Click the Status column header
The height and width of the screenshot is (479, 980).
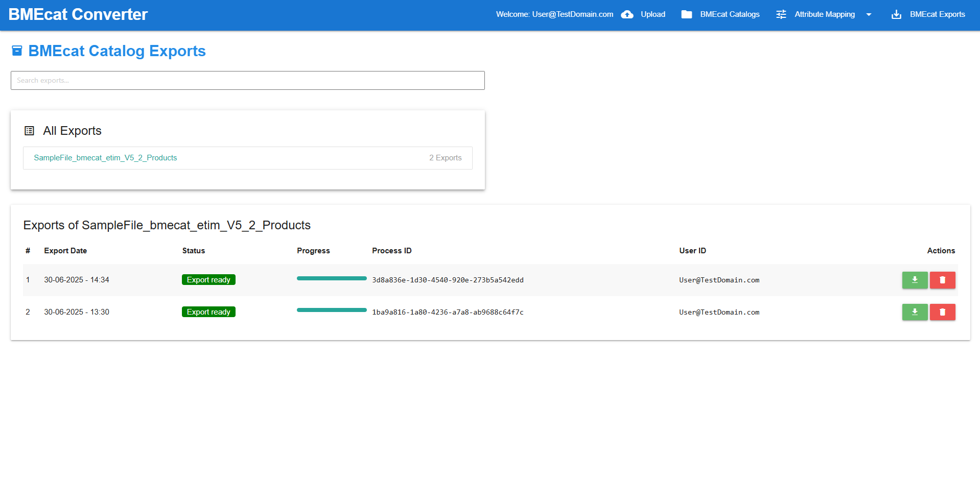tap(194, 251)
